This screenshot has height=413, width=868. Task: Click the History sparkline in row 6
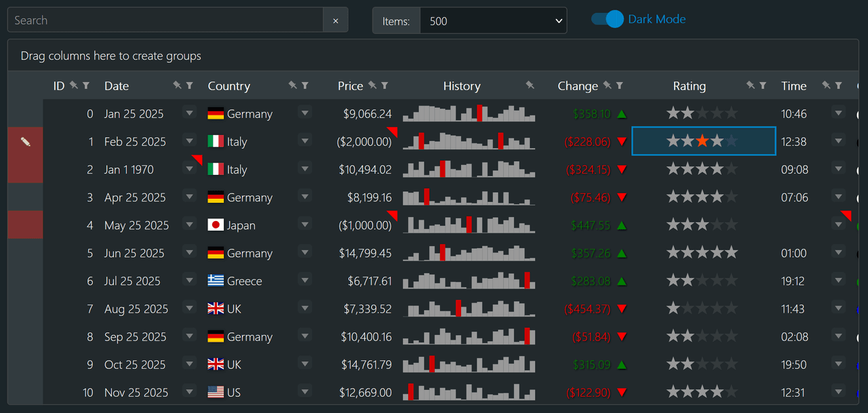[469, 280]
